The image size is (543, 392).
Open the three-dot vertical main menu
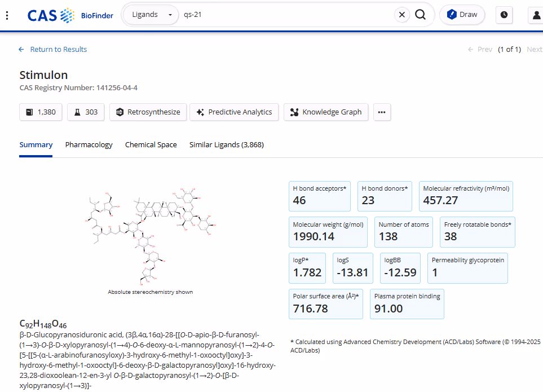(x=7, y=15)
